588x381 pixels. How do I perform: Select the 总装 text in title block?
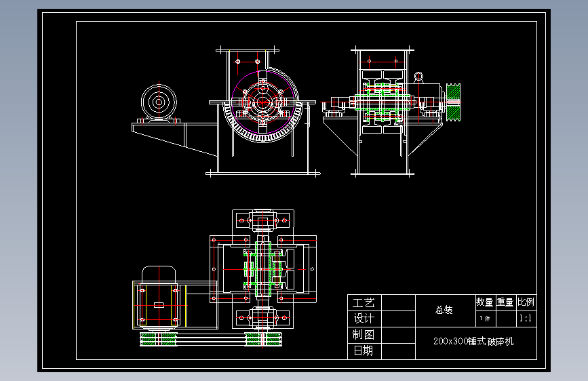444,310
